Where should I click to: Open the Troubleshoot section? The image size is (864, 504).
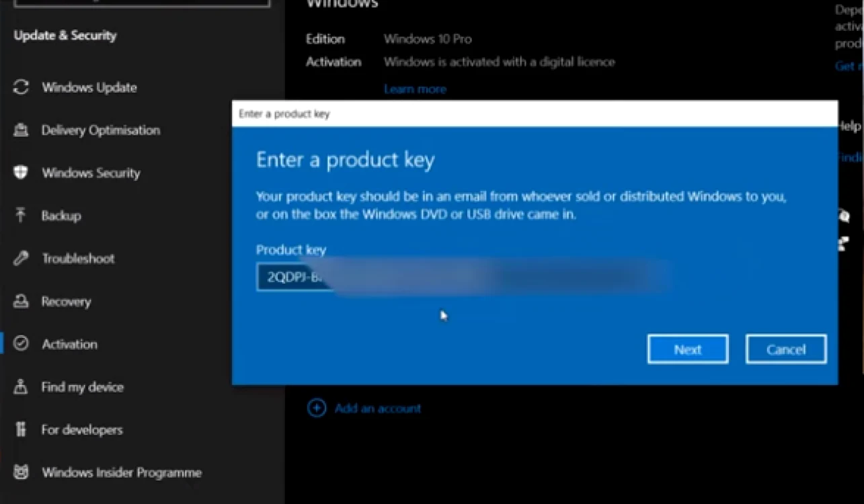[x=78, y=259]
